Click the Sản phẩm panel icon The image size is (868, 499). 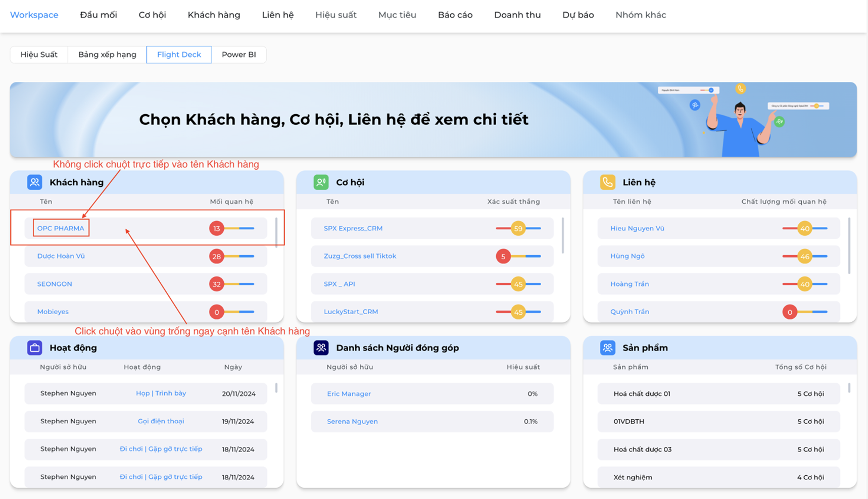click(607, 348)
